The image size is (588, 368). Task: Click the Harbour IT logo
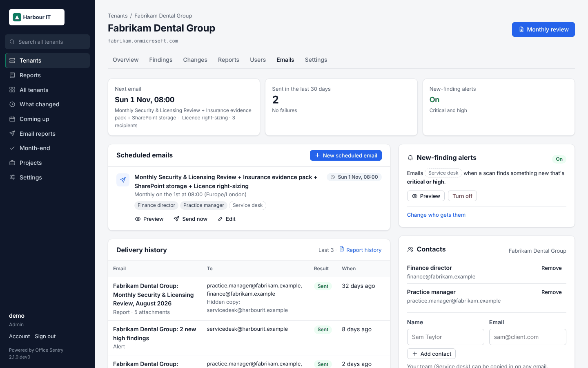click(x=37, y=17)
